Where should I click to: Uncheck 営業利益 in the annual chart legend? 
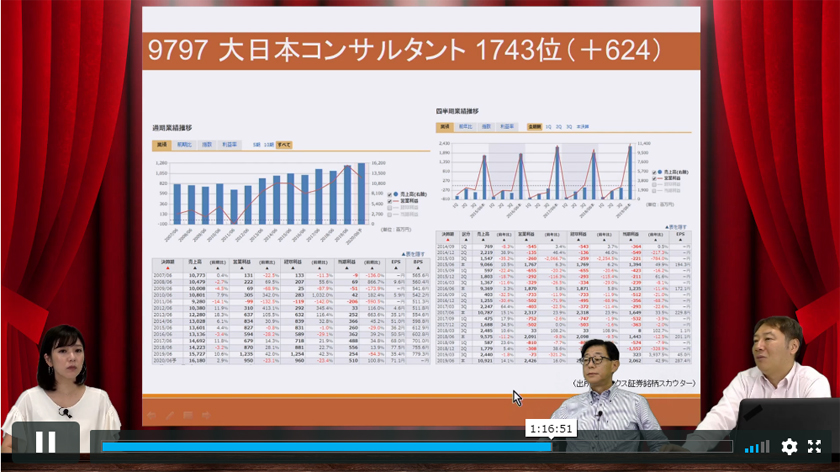[x=390, y=201]
